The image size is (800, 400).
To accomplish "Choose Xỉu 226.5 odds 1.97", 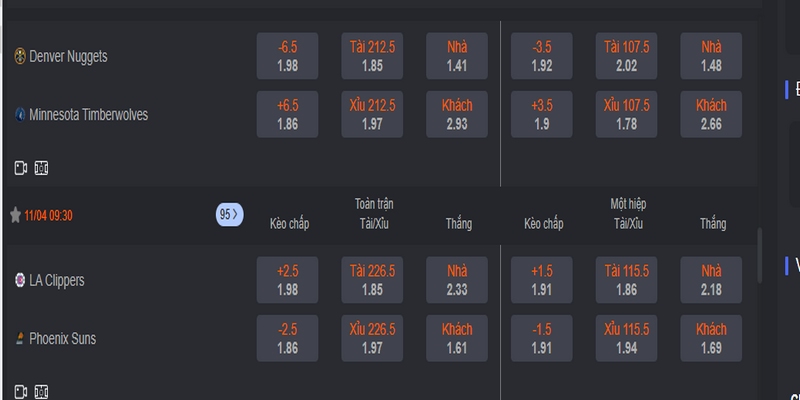I will 372,338.
